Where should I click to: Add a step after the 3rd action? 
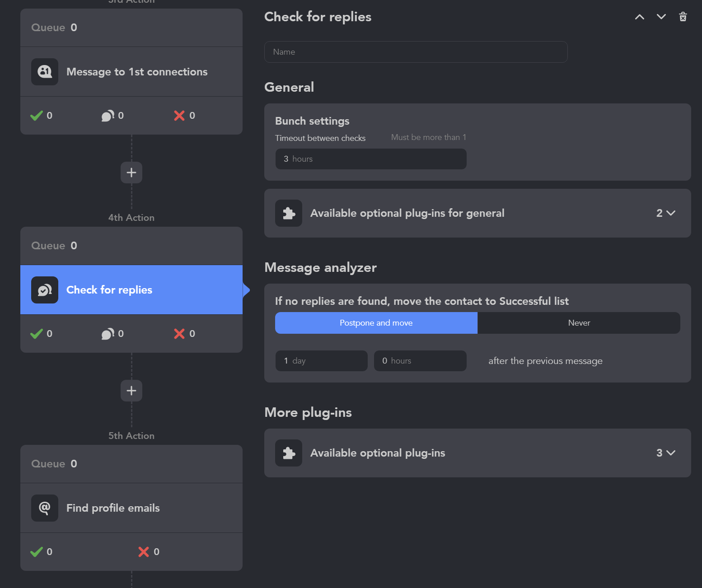(131, 173)
